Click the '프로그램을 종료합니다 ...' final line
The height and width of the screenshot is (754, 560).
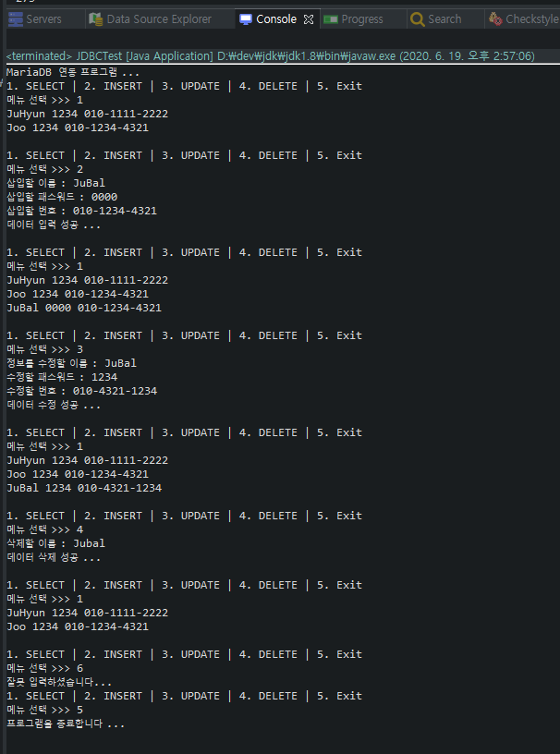[x=66, y=724]
